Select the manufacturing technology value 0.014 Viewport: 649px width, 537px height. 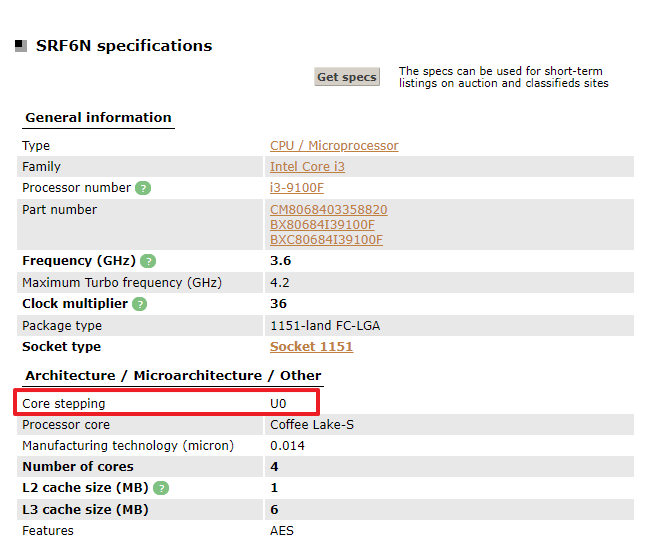(287, 446)
